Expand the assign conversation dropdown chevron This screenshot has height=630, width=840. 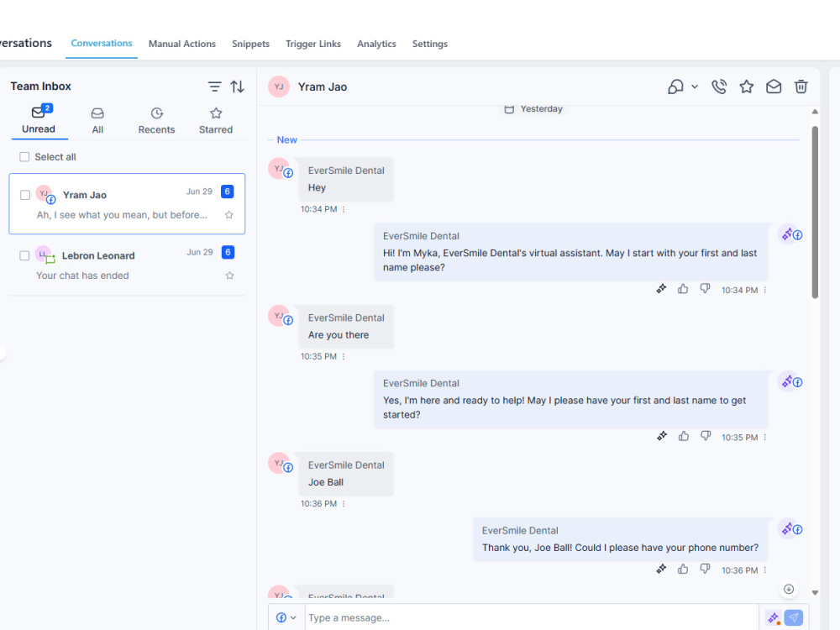[695, 87]
